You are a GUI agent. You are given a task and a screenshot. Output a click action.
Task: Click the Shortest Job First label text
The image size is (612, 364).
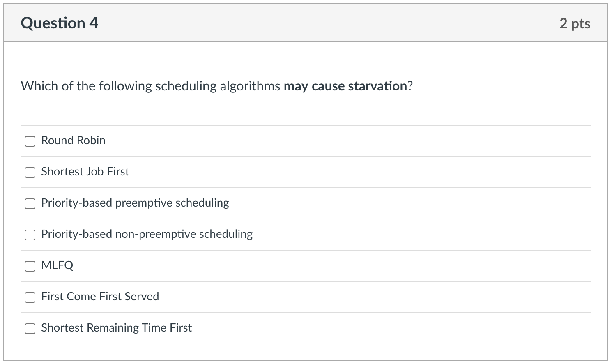click(x=85, y=172)
